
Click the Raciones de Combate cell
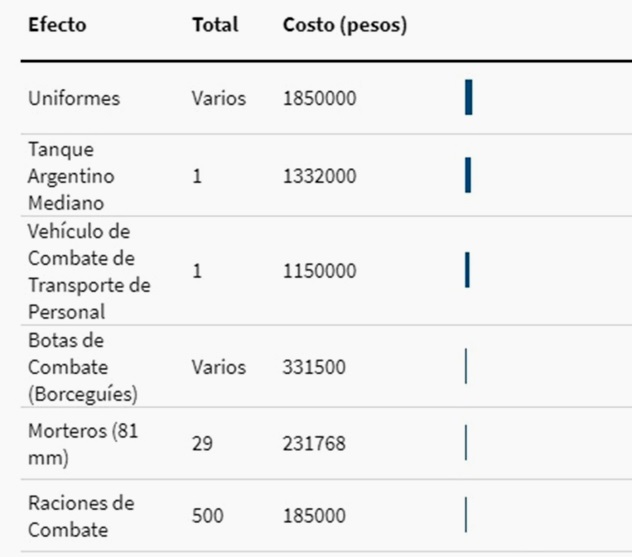tap(81, 516)
